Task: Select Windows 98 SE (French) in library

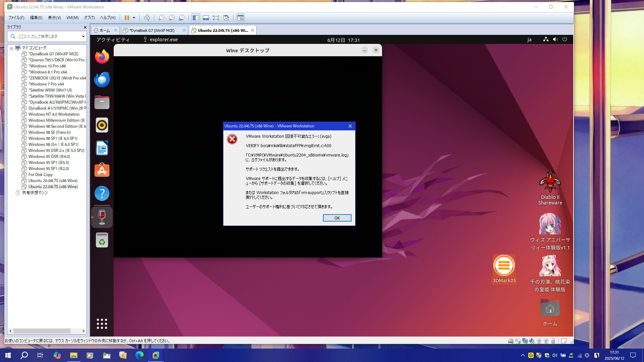Action: pos(49,132)
